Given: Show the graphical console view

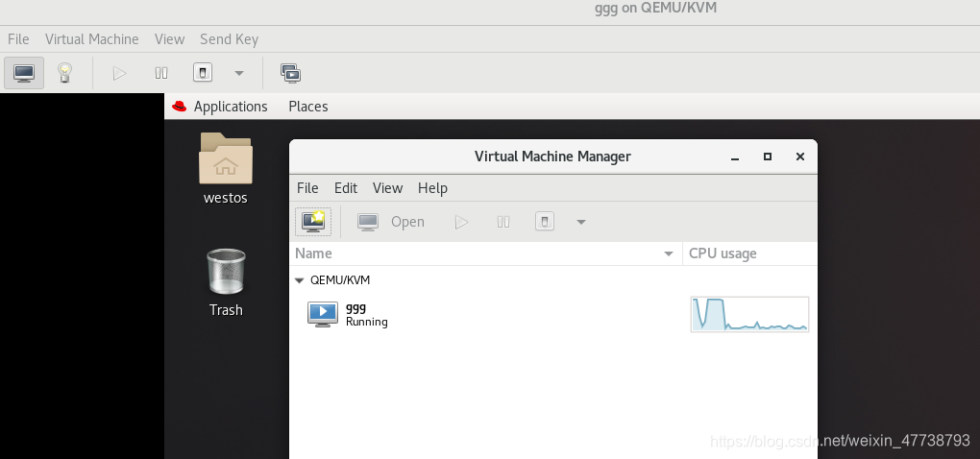Looking at the screenshot, I should [24, 73].
